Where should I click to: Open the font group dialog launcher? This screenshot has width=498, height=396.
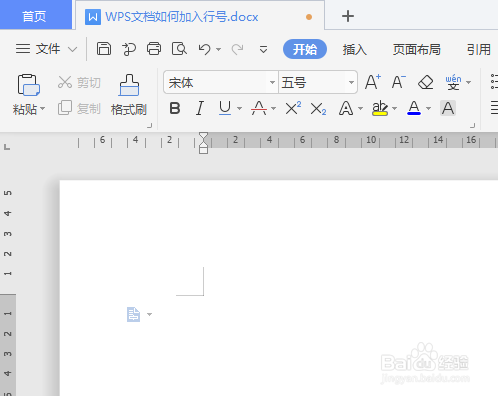(x=473, y=126)
